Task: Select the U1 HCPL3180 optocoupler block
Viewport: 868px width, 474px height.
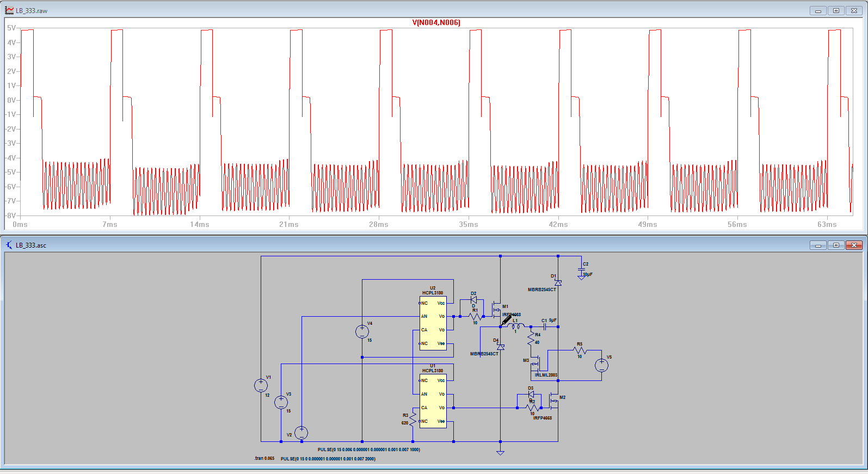Action: tap(433, 401)
